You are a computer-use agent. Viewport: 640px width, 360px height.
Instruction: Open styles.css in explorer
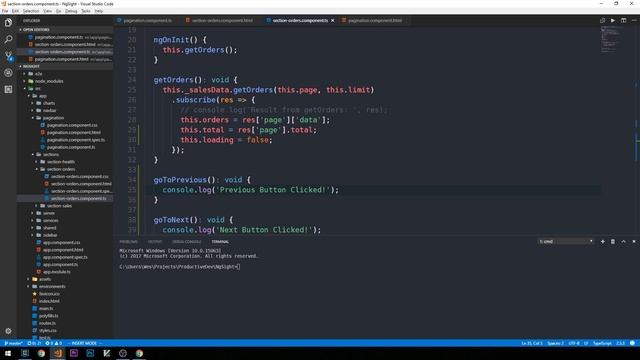tap(48, 331)
